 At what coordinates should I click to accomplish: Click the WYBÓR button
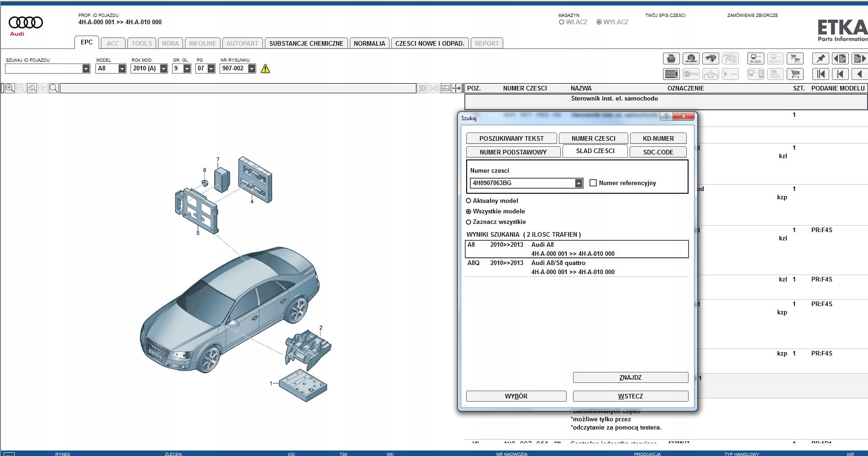click(x=516, y=396)
